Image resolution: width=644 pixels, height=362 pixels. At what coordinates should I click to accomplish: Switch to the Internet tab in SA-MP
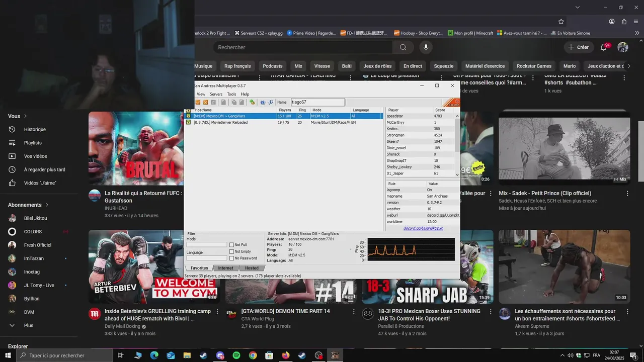click(225, 268)
